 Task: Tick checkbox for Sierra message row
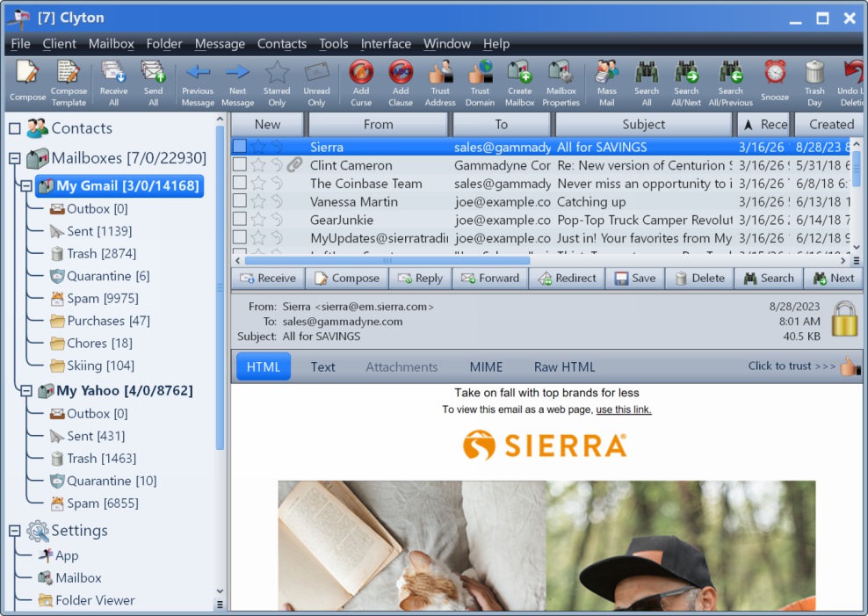(x=239, y=146)
